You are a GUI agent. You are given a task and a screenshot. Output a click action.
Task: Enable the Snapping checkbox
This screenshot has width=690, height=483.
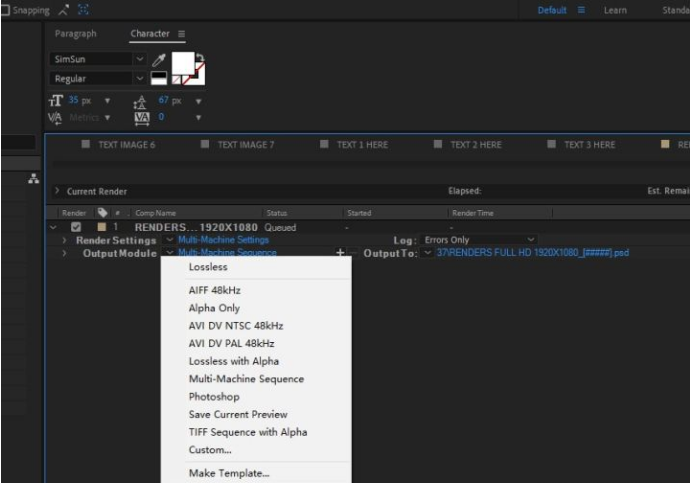point(4,8)
